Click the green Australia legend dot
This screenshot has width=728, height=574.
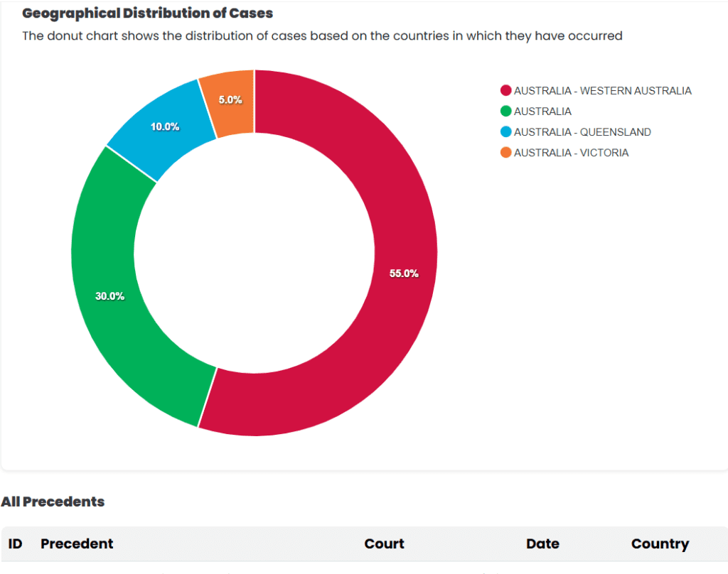pyautogui.click(x=505, y=112)
